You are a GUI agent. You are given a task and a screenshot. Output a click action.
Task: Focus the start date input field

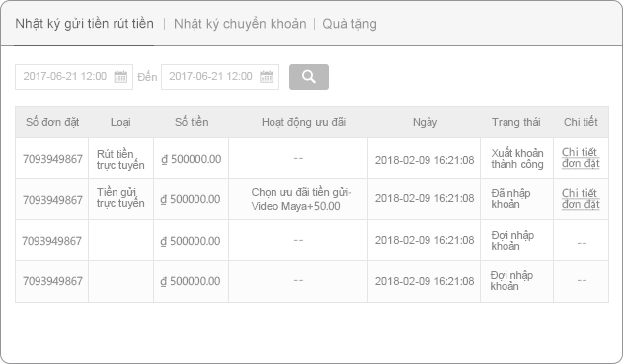click(74, 77)
